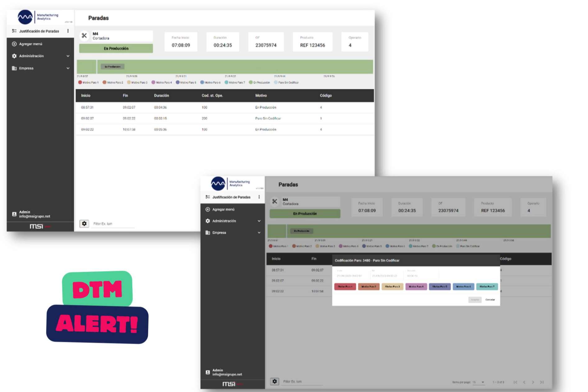
Task: Jump to the first page using the pagination icon
Action: point(515,382)
